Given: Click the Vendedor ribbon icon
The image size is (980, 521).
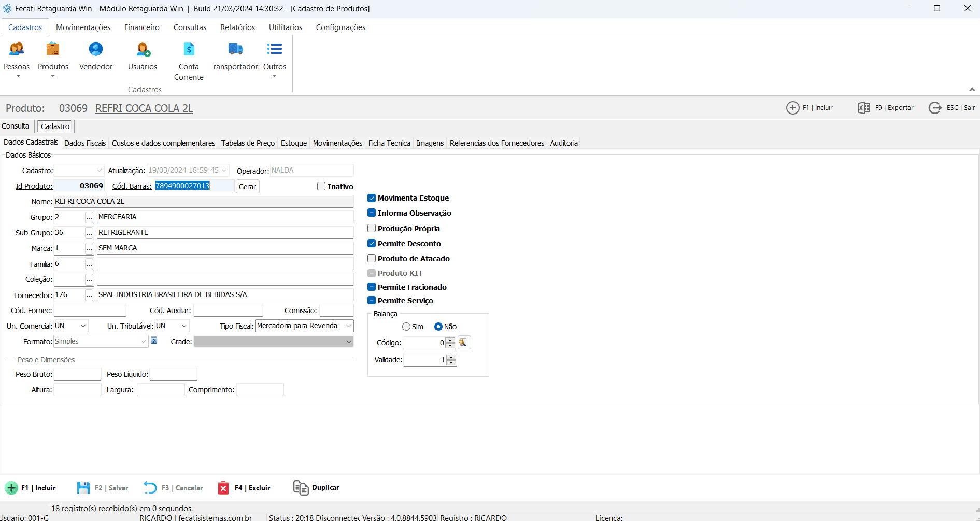Looking at the screenshot, I should point(96,49).
